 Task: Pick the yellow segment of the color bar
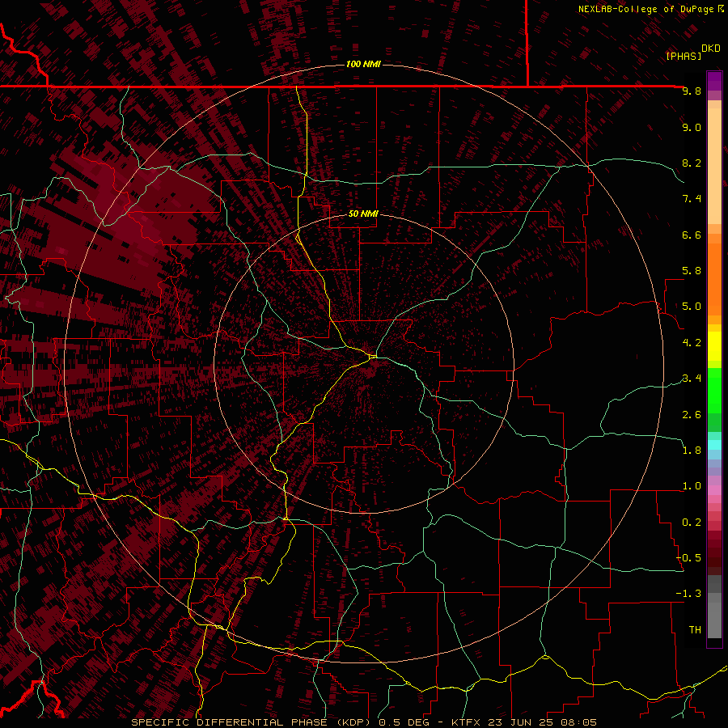(x=714, y=346)
